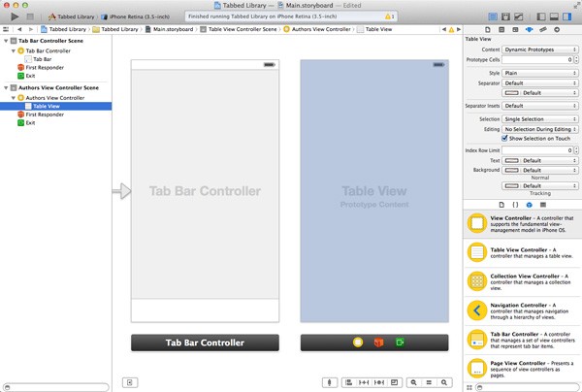Image resolution: width=582 pixels, height=392 pixels.
Task: Collapse Tab Bar Controller Scene
Action: pyautogui.click(x=6, y=41)
